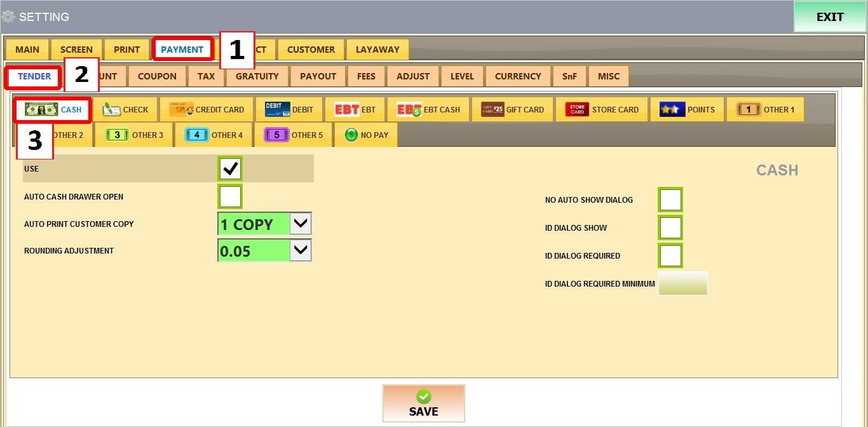Select the EBT Cash tender icon
868x427 pixels.
(409, 109)
